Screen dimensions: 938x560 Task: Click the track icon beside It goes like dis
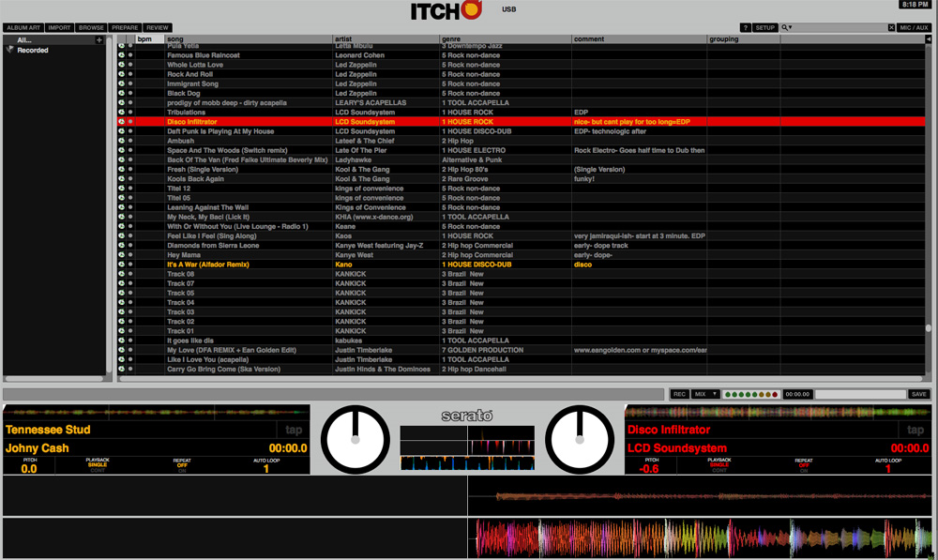coord(121,341)
